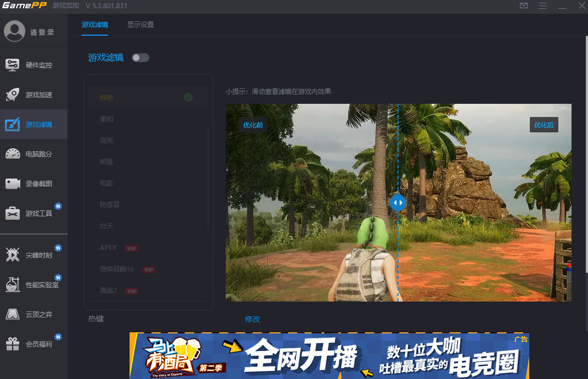Open the 游戏工具 game tools panel

(x=33, y=213)
